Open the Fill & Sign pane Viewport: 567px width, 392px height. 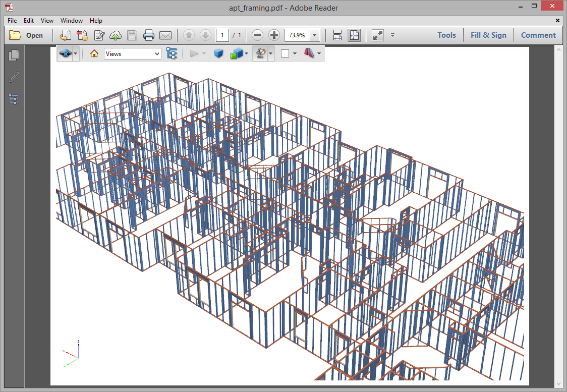[488, 35]
